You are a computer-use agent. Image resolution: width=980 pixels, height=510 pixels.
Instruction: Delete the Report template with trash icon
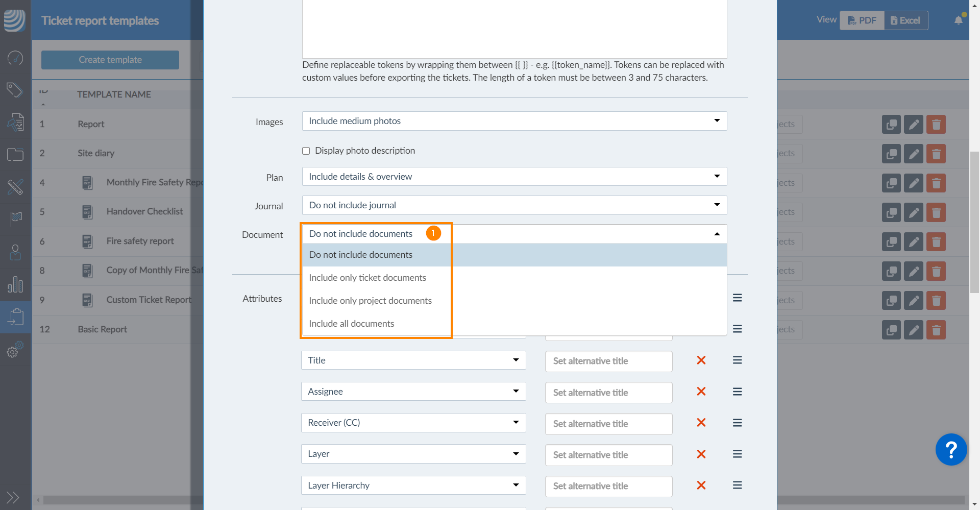tap(936, 125)
